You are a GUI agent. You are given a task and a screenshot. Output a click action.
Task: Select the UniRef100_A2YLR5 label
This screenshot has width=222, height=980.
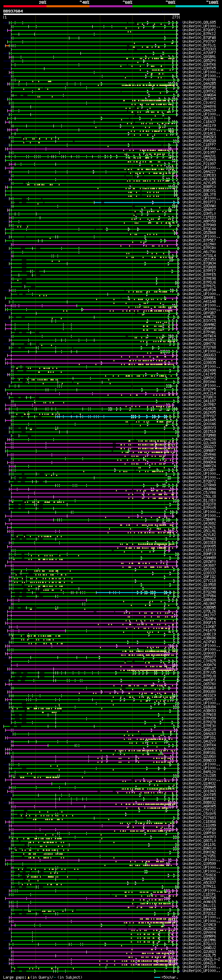pyautogui.click(x=199, y=183)
